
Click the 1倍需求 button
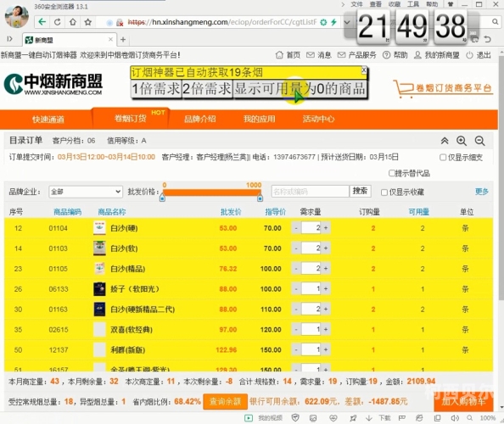(156, 88)
